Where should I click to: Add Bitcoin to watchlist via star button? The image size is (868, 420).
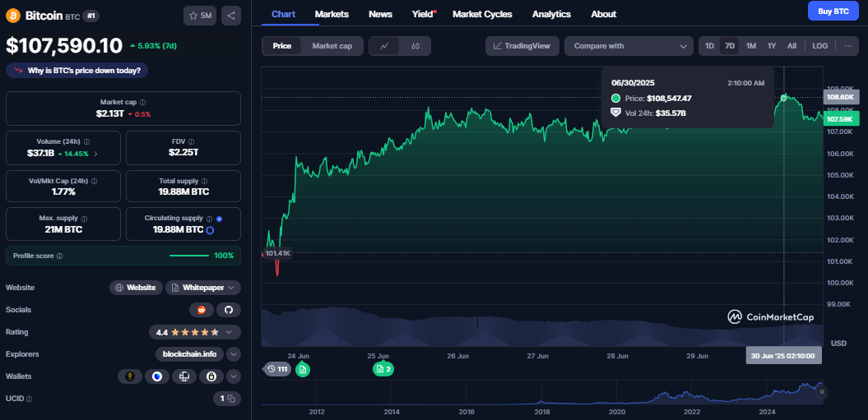(x=200, y=16)
